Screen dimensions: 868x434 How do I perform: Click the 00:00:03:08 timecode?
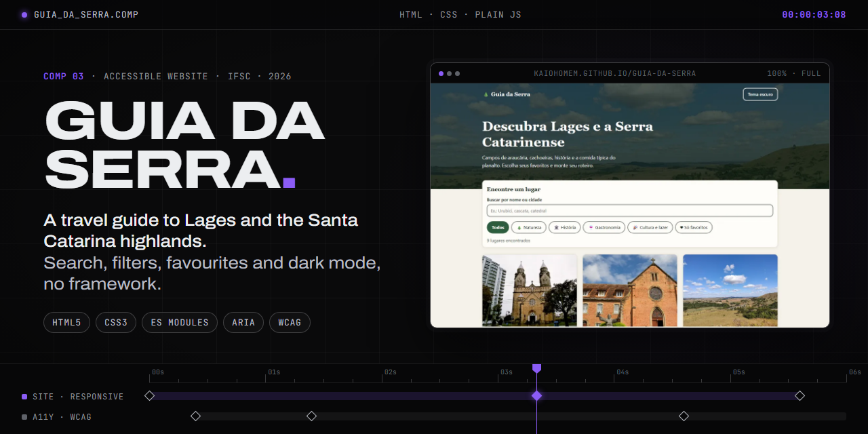pos(814,14)
